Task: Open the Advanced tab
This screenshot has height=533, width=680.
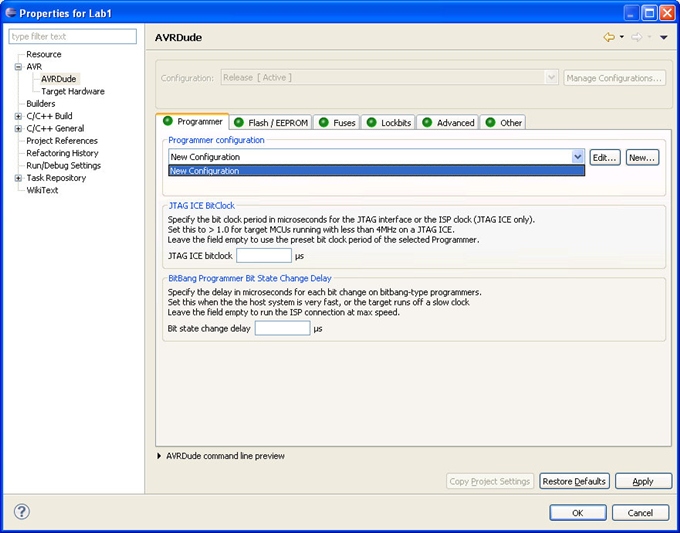Action: 447,123
